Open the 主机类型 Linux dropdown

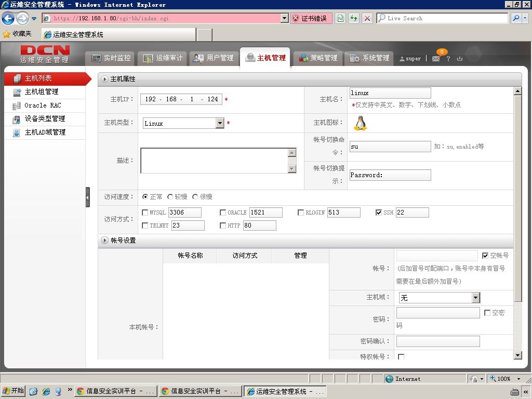220,123
